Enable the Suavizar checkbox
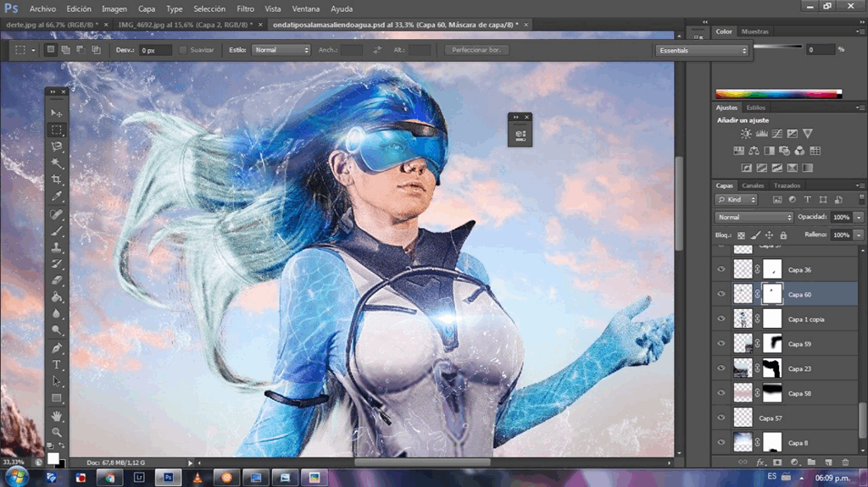The height and width of the screenshot is (487, 868). [x=183, y=50]
